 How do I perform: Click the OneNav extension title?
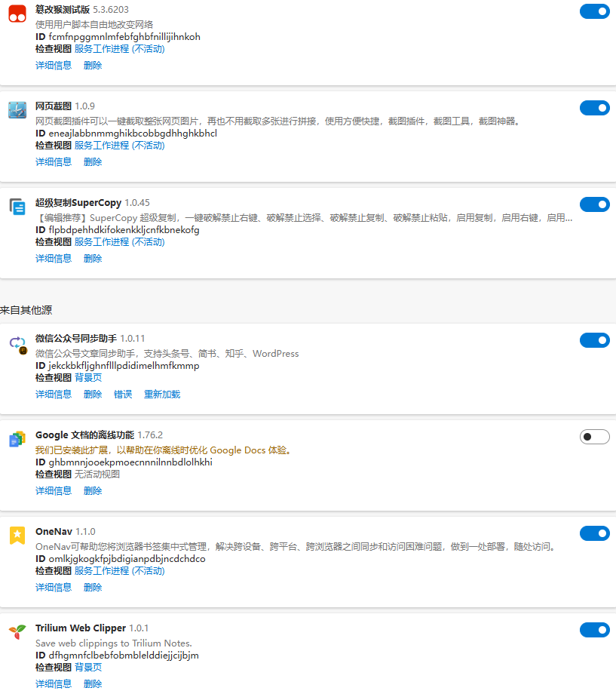[54, 532]
